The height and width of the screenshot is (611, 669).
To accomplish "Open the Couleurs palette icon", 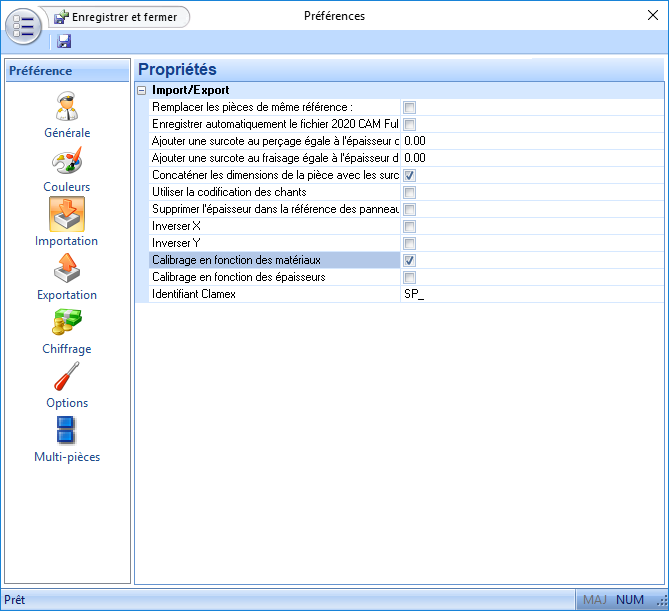I will pos(67,160).
